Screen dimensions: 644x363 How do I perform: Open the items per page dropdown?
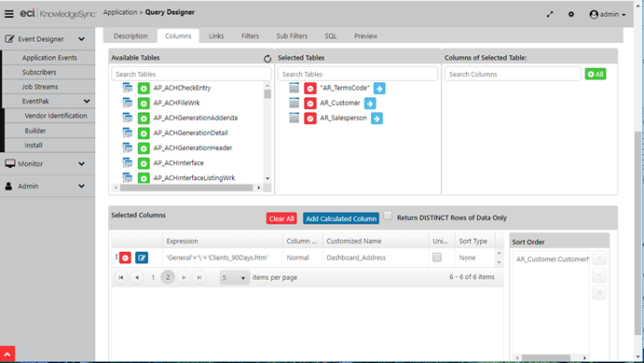pos(234,278)
